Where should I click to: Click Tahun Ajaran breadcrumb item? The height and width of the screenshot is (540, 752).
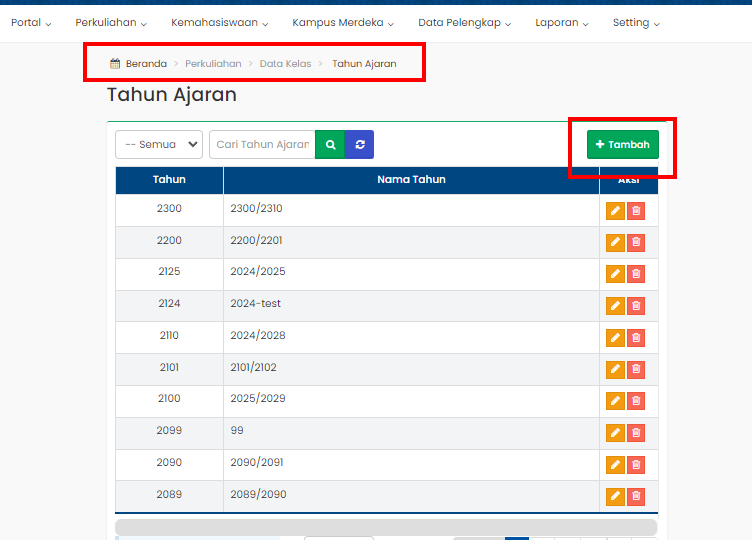pos(364,64)
